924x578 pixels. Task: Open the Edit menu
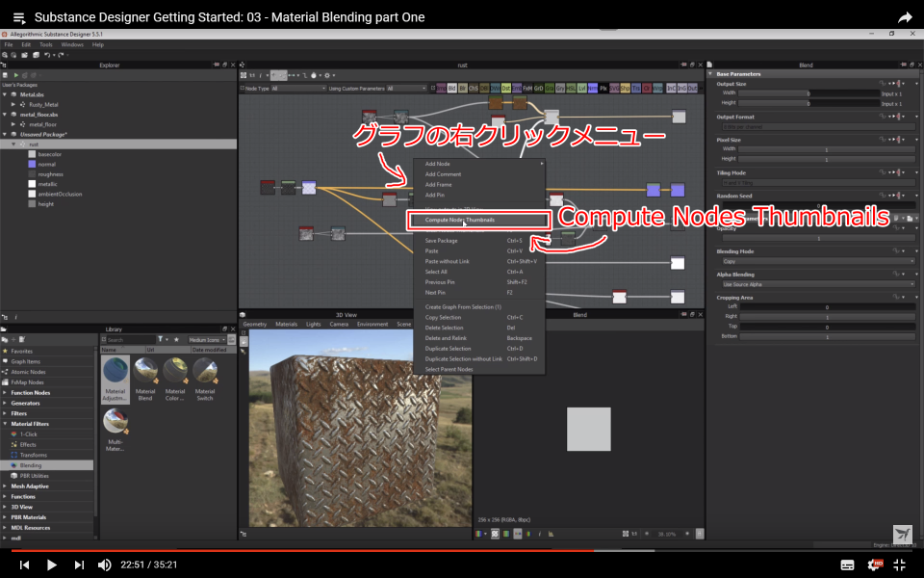26,45
